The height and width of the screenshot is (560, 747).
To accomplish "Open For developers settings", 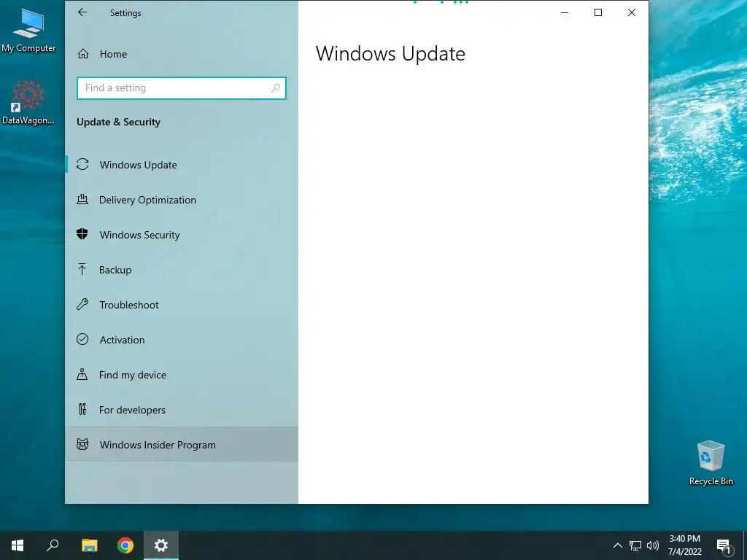I will point(182,410).
